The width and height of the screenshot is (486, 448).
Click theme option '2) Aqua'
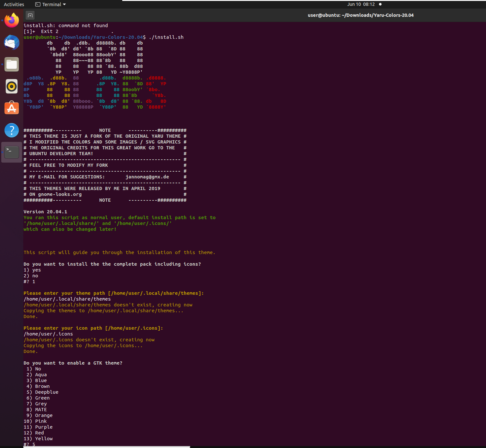[x=37, y=375]
